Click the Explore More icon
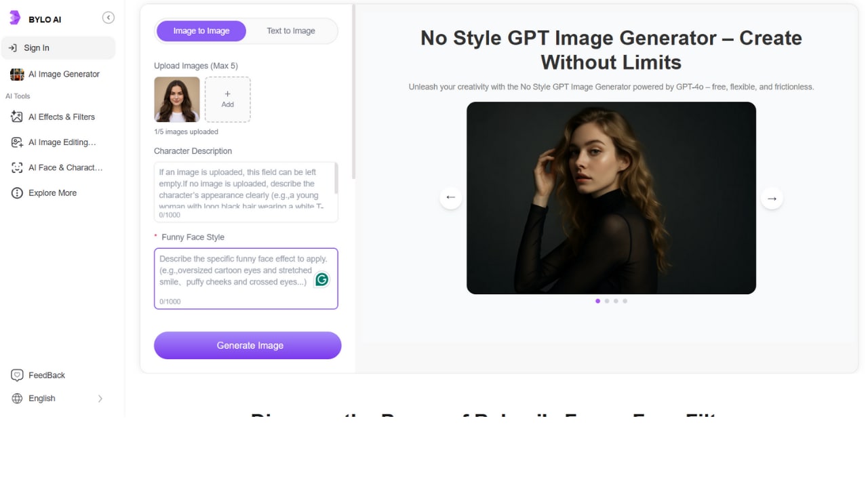 17,193
